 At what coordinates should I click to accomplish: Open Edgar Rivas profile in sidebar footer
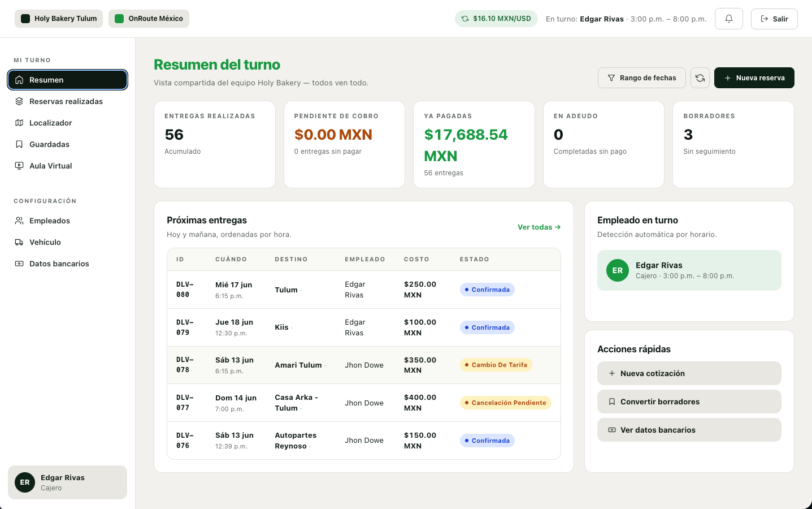click(67, 482)
